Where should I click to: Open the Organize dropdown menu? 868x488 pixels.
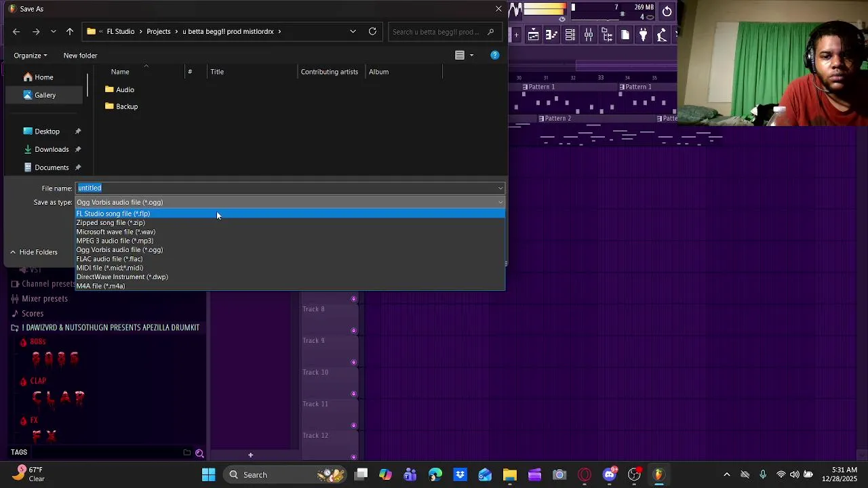[31, 56]
